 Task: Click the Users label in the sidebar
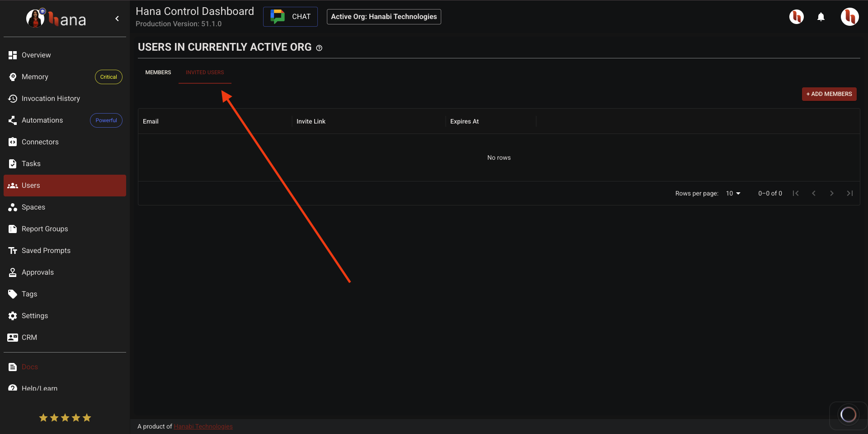(31, 186)
